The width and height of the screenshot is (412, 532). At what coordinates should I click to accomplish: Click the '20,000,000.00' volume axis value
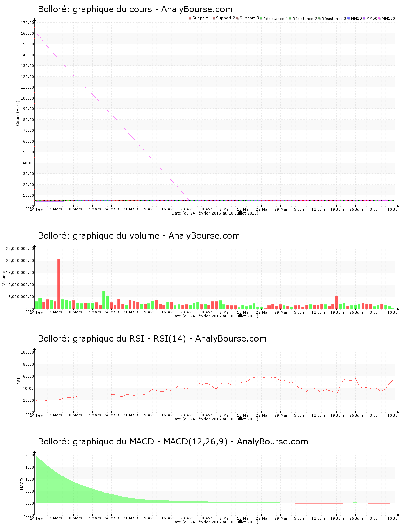tap(20, 261)
